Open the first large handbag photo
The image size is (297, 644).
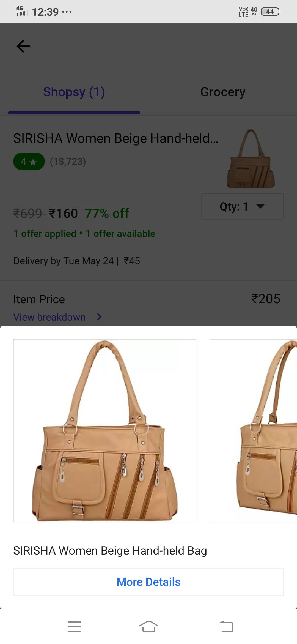(105, 431)
